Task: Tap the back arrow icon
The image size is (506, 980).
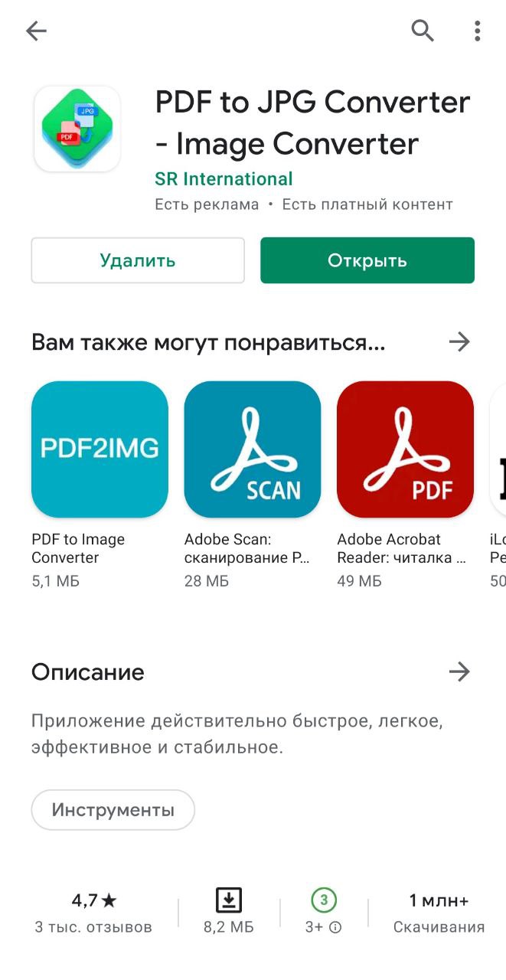Action: (36, 31)
